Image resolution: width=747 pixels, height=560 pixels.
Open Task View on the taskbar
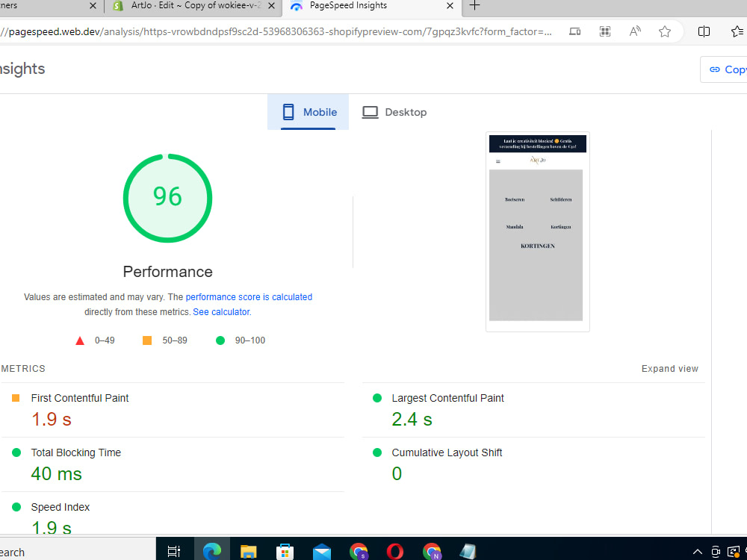click(174, 551)
